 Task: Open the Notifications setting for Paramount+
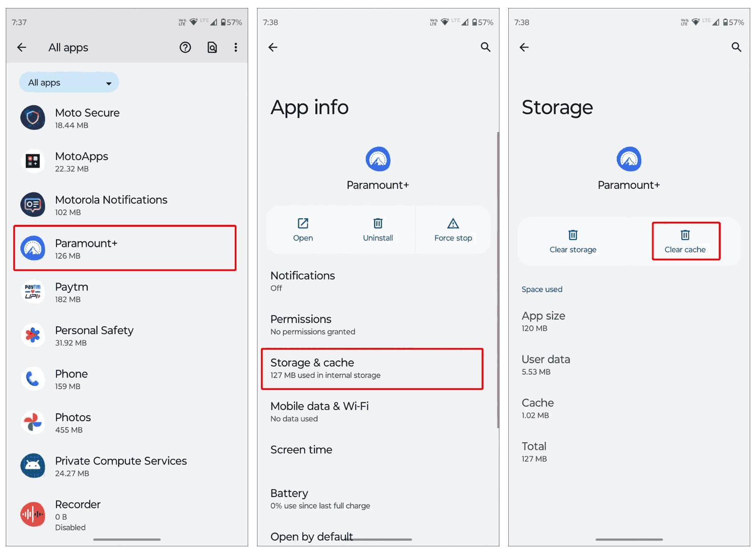372,281
